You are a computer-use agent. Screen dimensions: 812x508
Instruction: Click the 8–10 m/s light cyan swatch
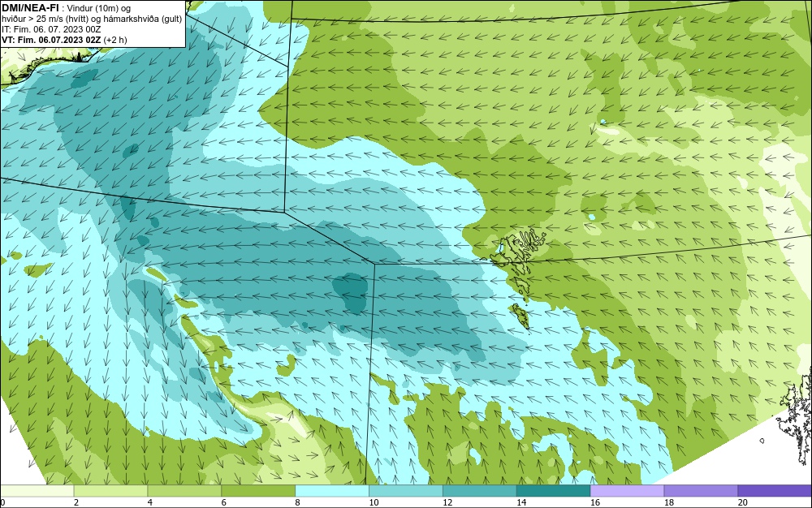(x=332, y=490)
